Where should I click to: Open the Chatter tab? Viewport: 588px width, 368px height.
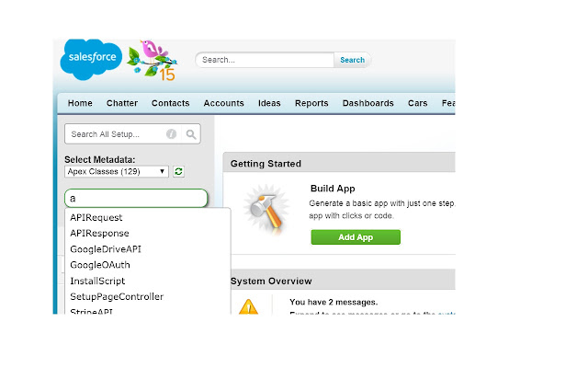point(122,103)
